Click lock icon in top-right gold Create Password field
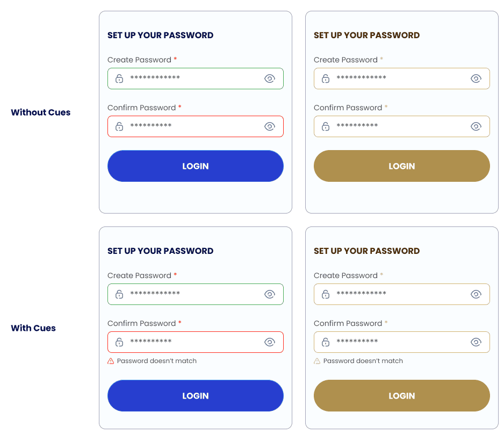This screenshot has width=504, height=440. pos(326,79)
